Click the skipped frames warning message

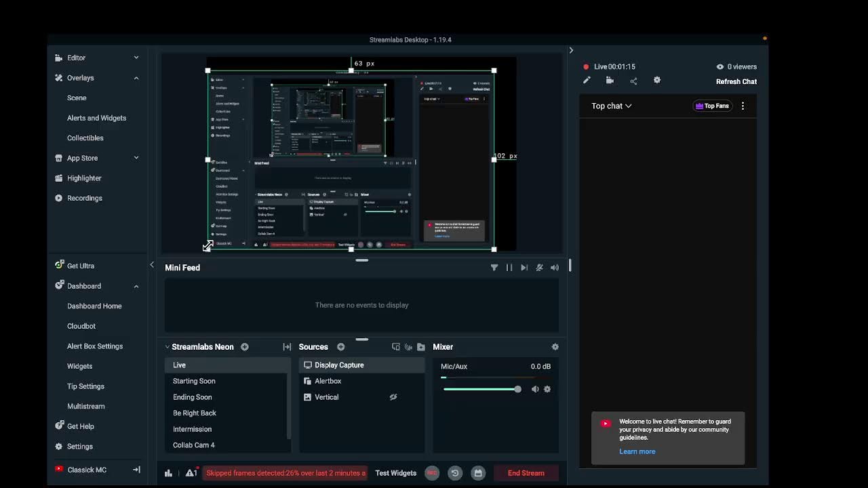pos(285,473)
